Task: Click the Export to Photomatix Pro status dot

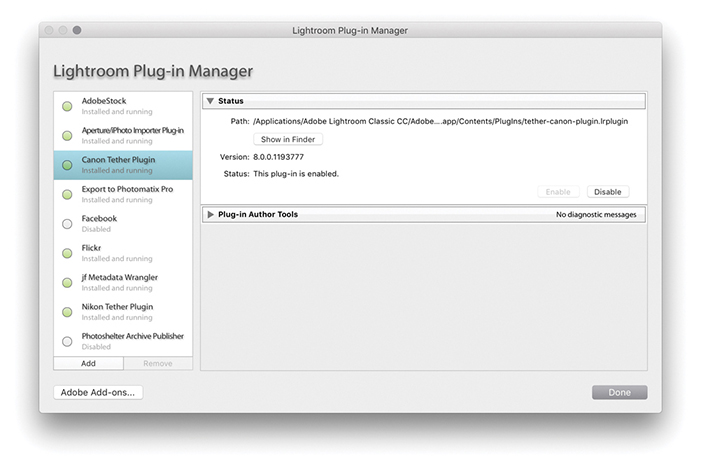Action: tap(67, 194)
